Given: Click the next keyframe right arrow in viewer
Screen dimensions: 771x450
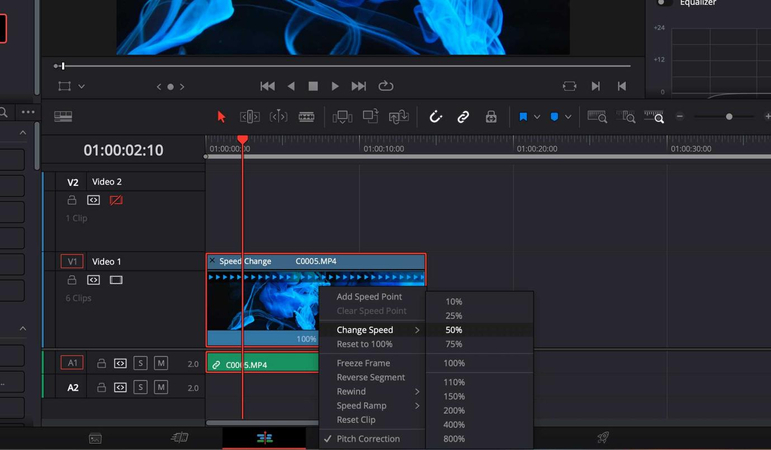Looking at the screenshot, I should pyautogui.click(x=182, y=87).
